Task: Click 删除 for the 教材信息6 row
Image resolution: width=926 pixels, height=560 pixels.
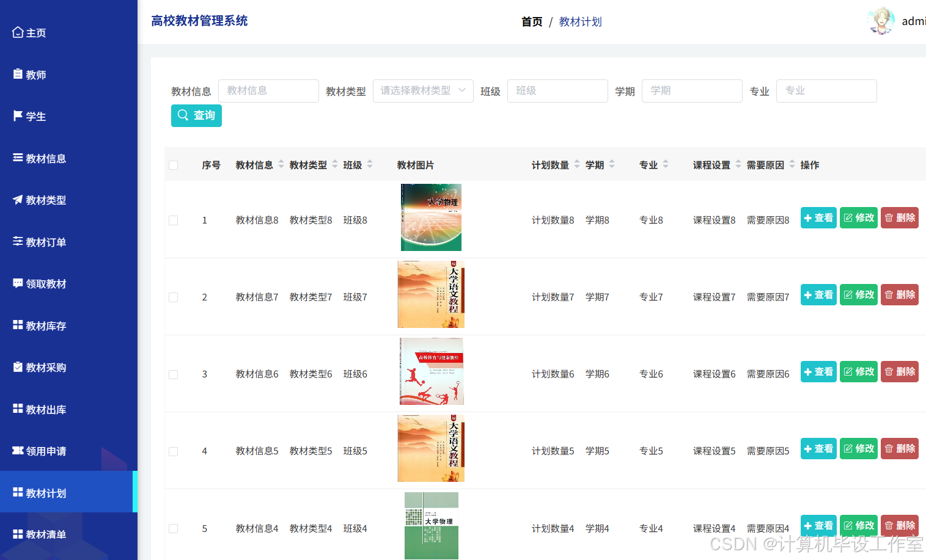Action: pos(899,372)
